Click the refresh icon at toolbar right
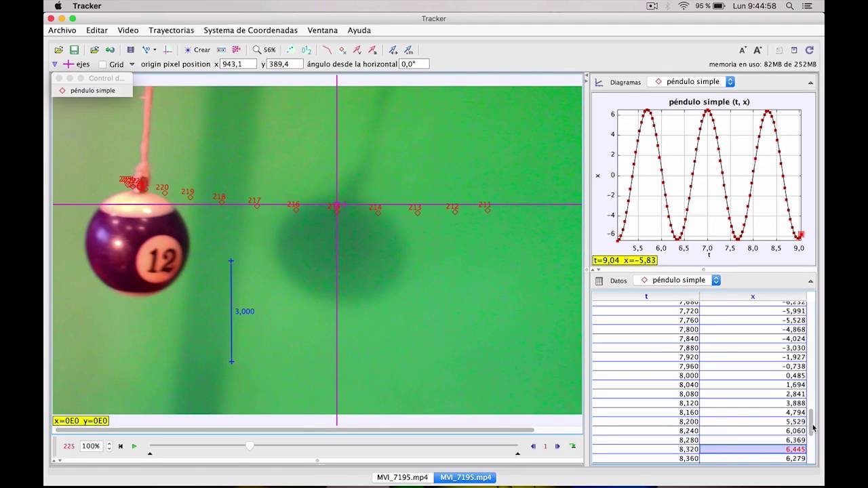 coord(809,49)
